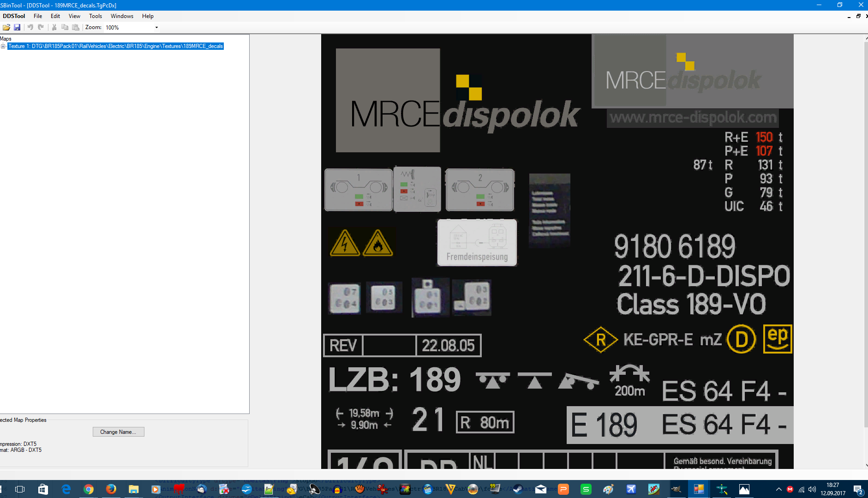
Task: Open the media player taskbar icon
Action: [156, 489]
